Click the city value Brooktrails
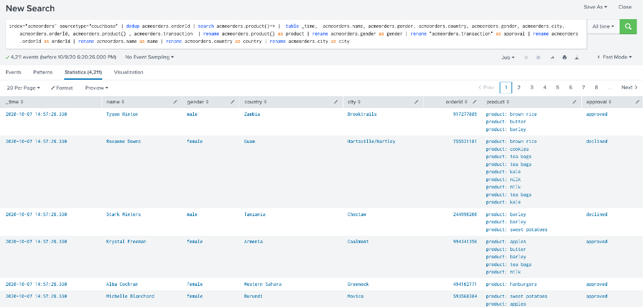 pyautogui.click(x=362, y=114)
